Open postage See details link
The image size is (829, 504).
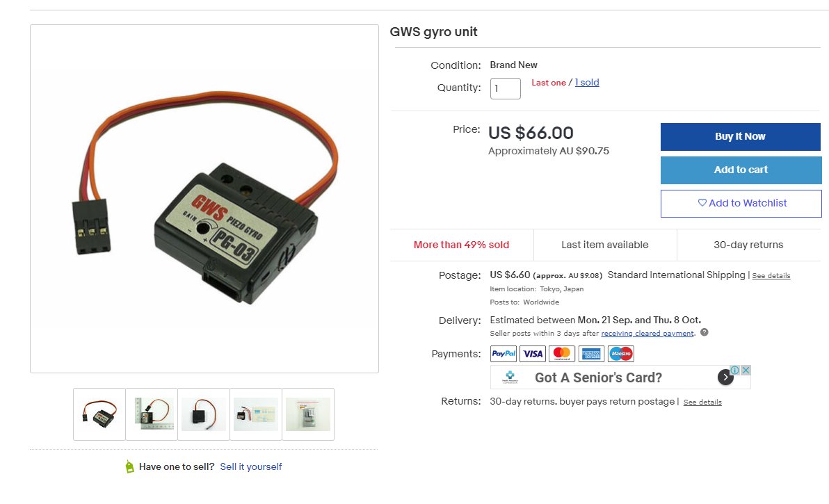point(771,276)
